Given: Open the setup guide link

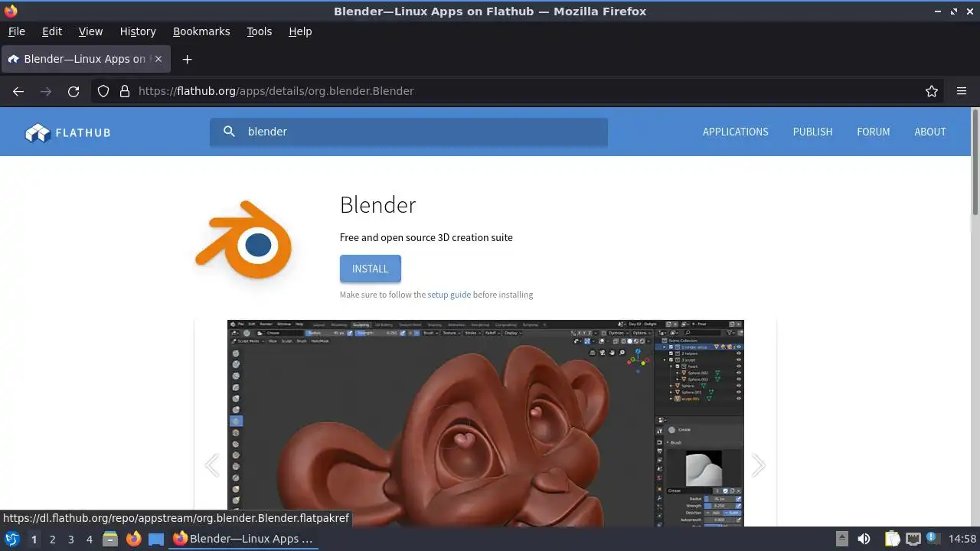Looking at the screenshot, I should (x=449, y=295).
